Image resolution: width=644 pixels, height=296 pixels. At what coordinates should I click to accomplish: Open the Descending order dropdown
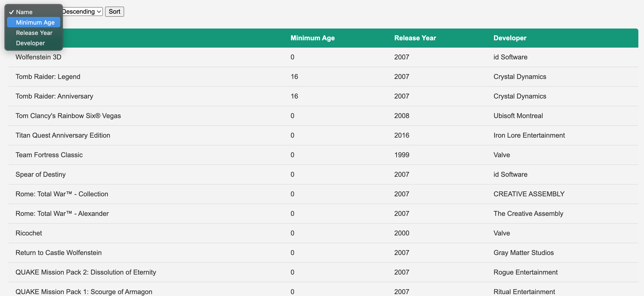tap(82, 12)
